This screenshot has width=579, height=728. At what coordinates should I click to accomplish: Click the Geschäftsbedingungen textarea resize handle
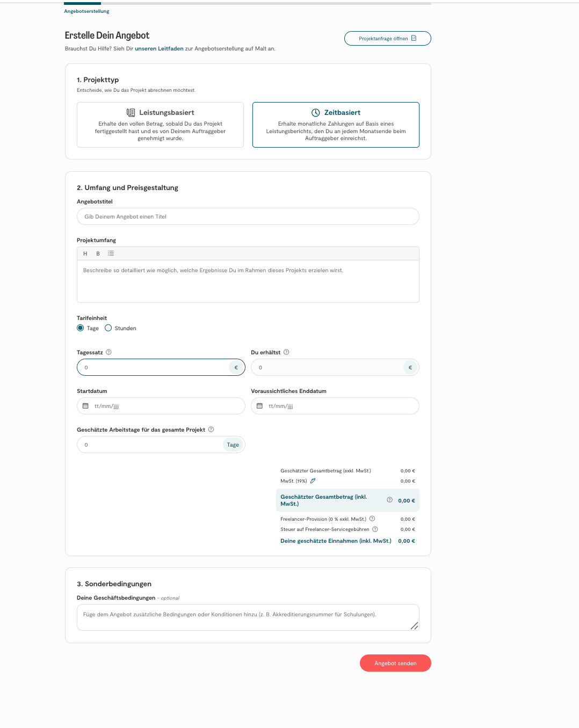(414, 625)
